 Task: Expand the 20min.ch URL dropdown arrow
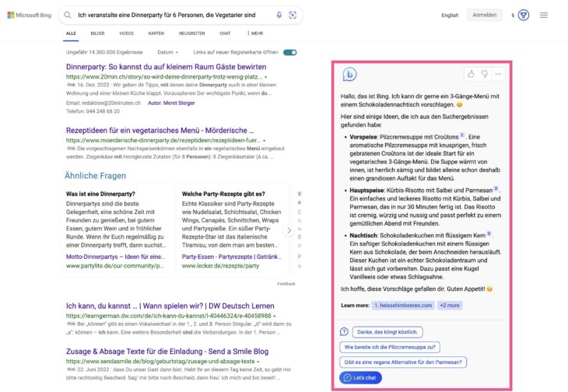[266, 77]
